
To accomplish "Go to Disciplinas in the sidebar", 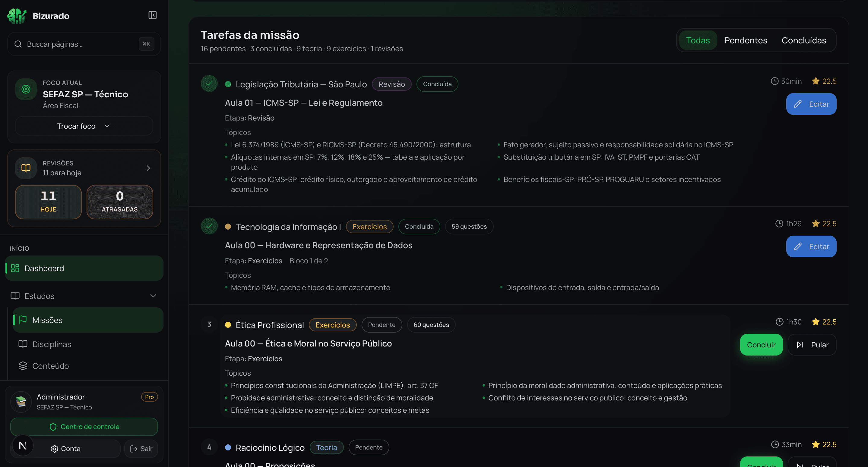I will pyautogui.click(x=88, y=344).
